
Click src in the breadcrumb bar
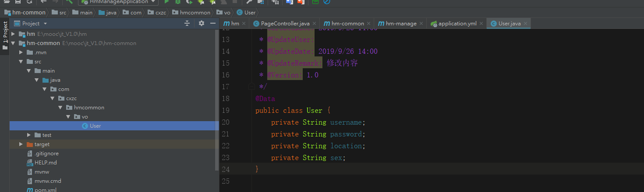(x=59, y=12)
